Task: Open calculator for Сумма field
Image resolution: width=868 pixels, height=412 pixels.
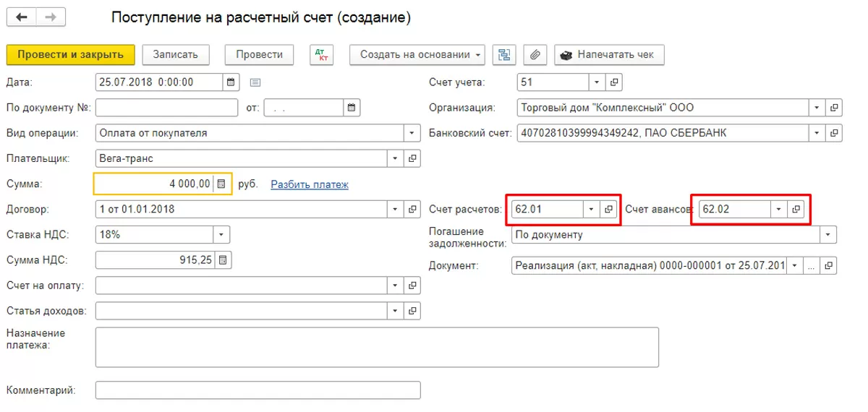Action: point(221,184)
